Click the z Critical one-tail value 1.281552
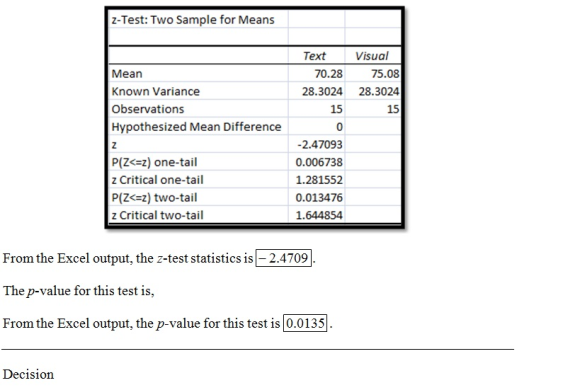 tap(319, 180)
